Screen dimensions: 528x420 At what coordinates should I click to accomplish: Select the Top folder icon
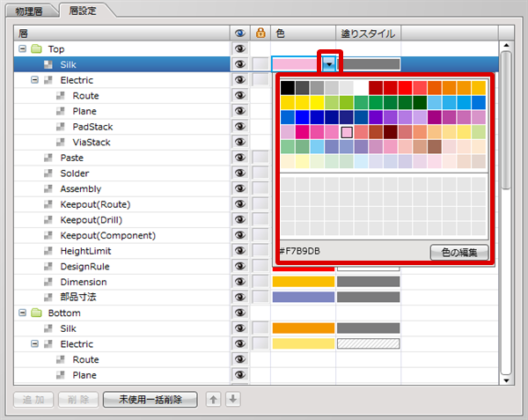(36, 49)
